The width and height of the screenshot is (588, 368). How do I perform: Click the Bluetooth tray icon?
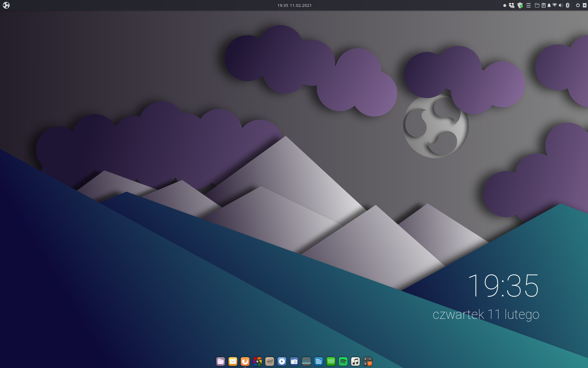click(568, 6)
